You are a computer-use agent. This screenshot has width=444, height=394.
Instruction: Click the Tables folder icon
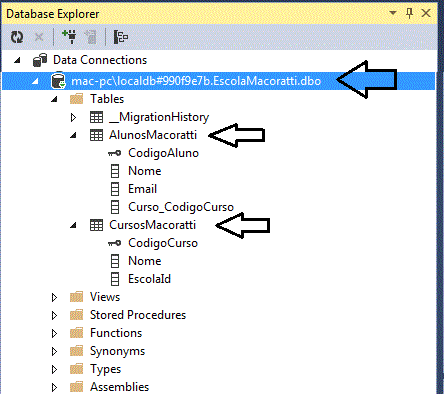[x=76, y=99]
